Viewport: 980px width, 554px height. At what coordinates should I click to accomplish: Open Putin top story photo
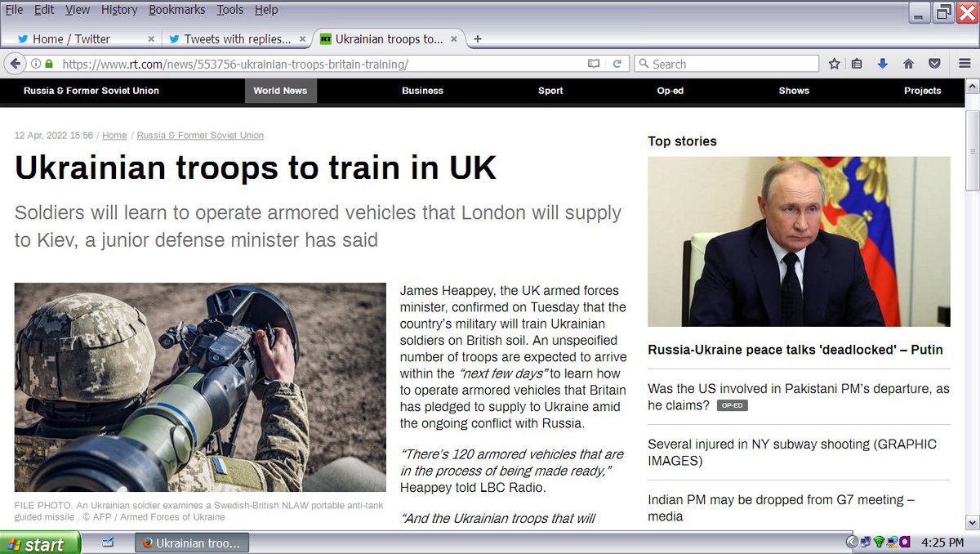click(x=799, y=242)
